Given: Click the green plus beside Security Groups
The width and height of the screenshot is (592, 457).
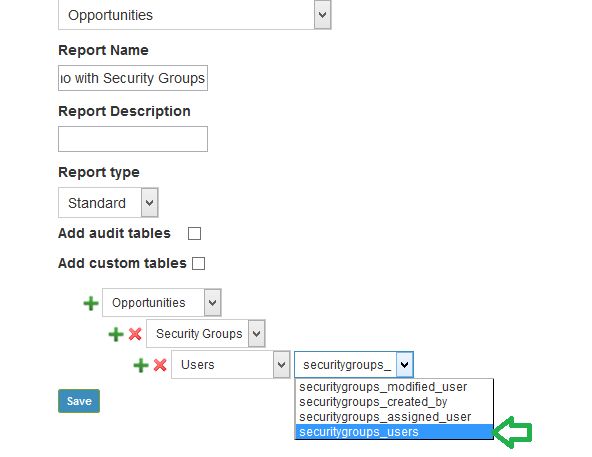Looking at the screenshot, I should (x=116, y=334).
